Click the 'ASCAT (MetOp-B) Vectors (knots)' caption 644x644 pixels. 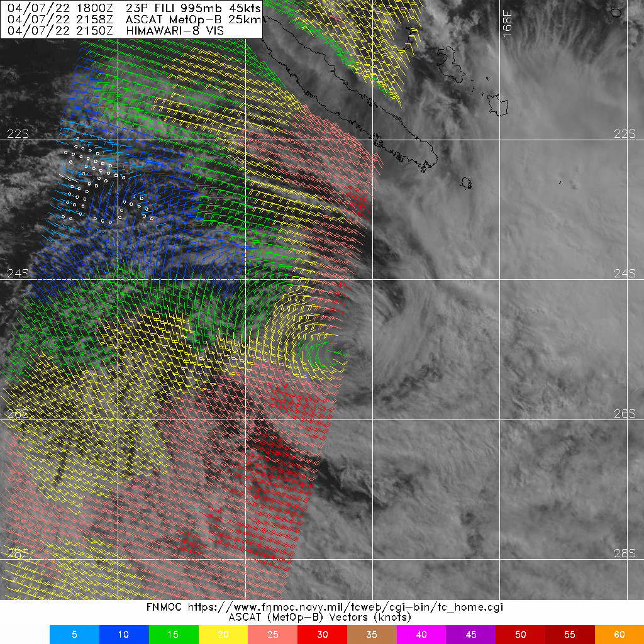pos(319,618)
